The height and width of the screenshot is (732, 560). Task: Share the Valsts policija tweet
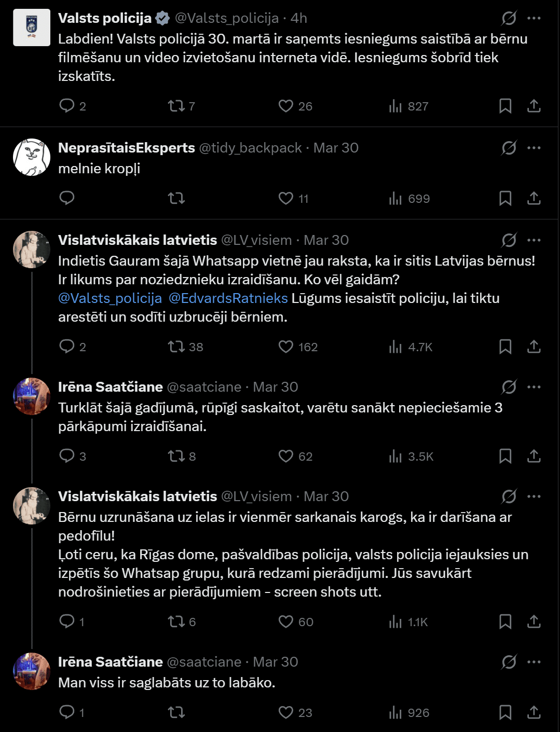[x=534, y=106]
